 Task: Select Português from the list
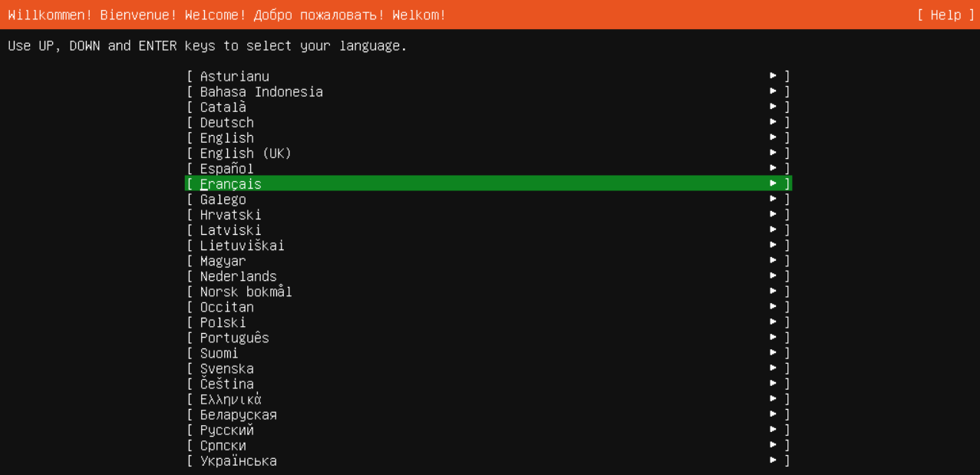(x=234, y=338)
